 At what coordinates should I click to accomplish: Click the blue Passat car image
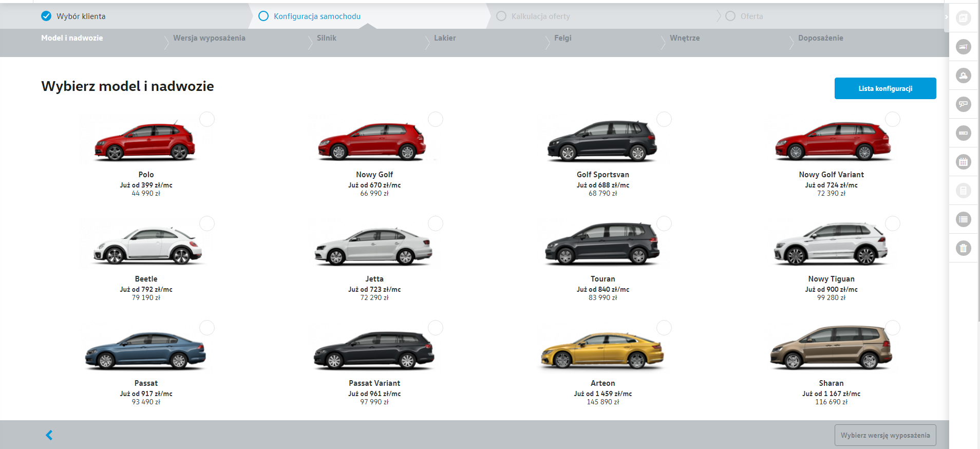pyautogui.click(x=145, y=350)
